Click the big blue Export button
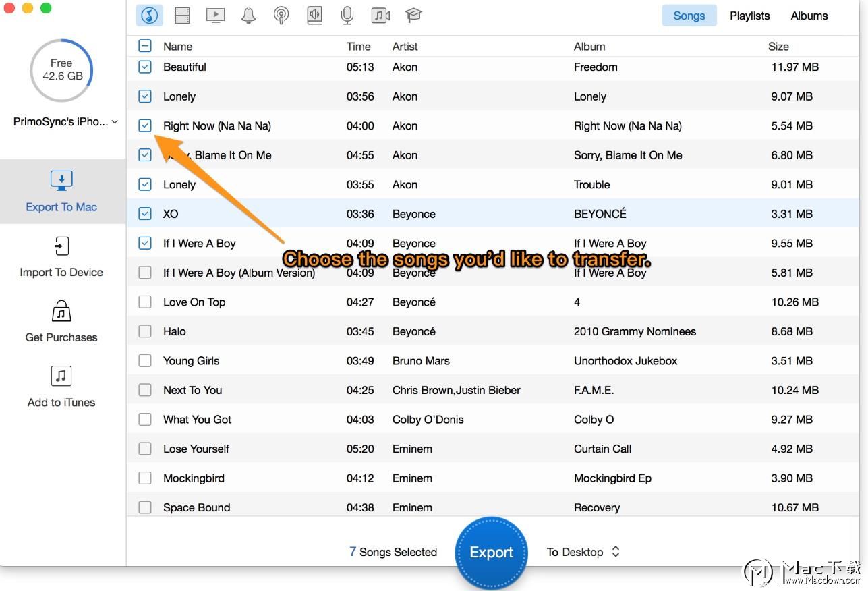The width and height of the screenshot is (868, 591). (x=492, y=553)
